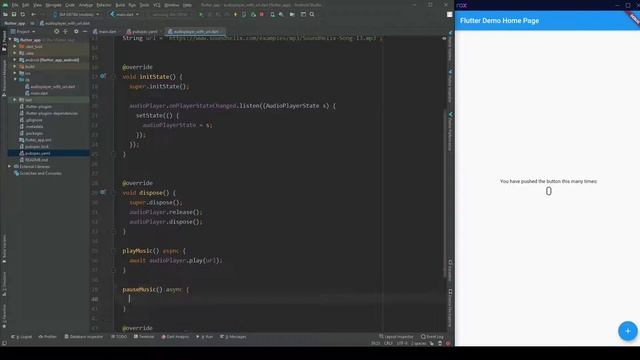Screen dimensions: 640x360
Task: Click override gutter icon beside dispose
Action: [103, 192]
